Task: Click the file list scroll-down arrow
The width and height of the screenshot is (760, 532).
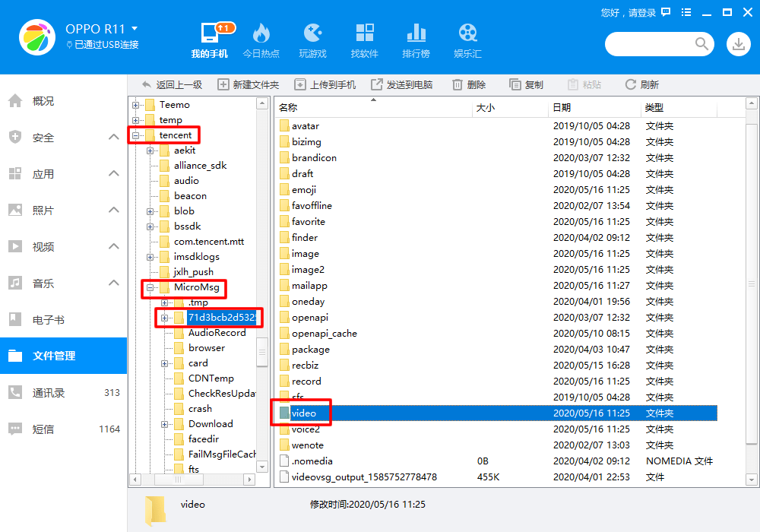Action: pyautogui.click(x=752, y=480)
